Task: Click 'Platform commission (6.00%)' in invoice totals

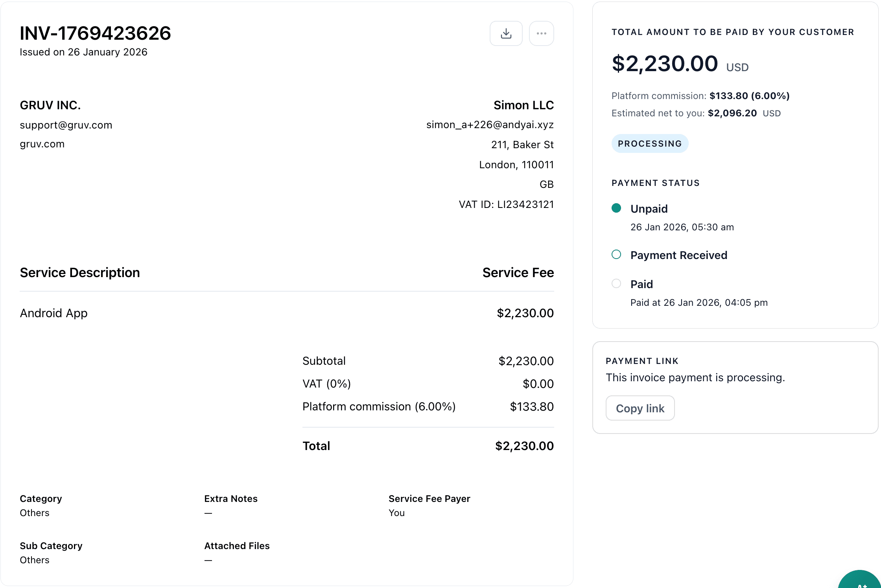Action: click(379, 406)
